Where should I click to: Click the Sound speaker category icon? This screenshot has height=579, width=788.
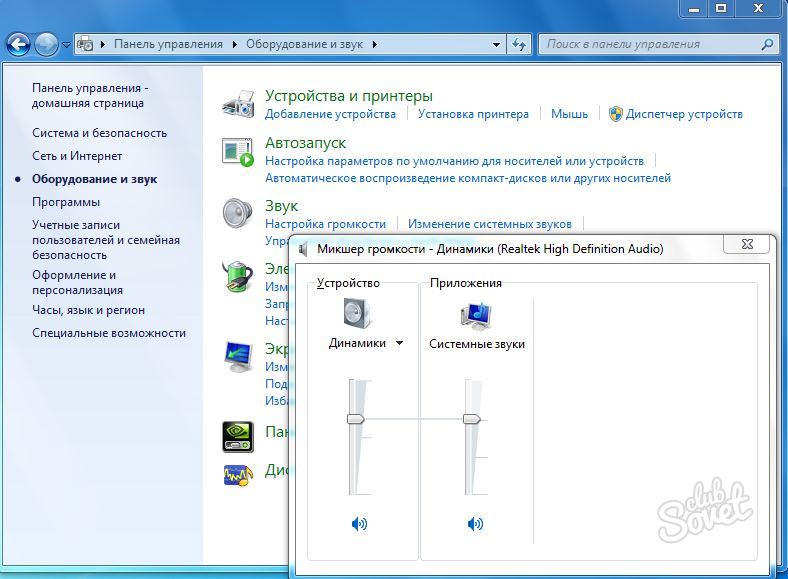(238, 214)
